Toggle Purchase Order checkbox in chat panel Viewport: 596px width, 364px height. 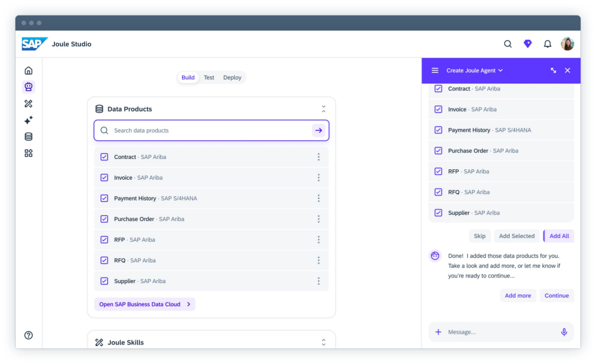[438, 151]
